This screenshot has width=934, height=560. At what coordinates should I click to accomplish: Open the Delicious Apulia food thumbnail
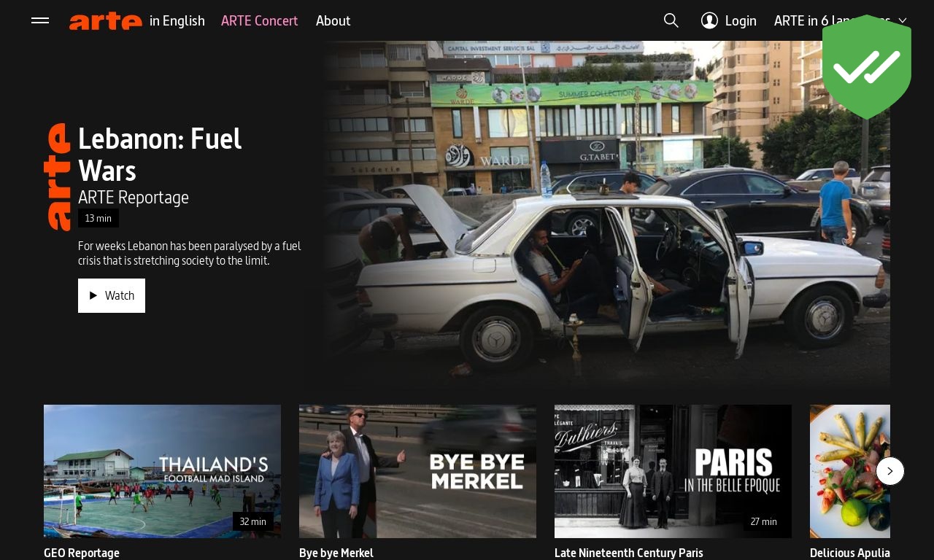coord(850,471)
